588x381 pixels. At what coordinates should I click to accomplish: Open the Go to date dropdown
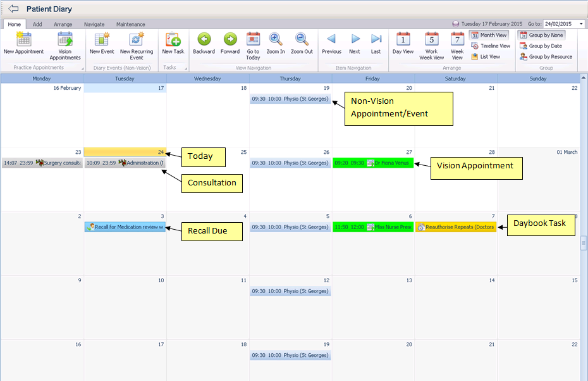click(x=581, y=24)
